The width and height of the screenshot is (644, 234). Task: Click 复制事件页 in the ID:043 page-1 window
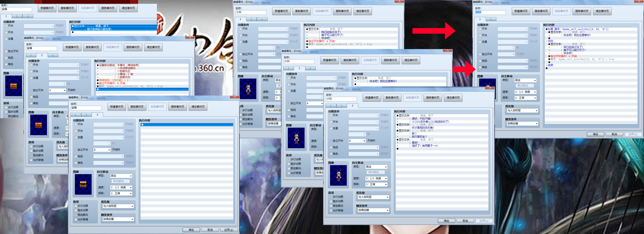(x=302, y=11)
